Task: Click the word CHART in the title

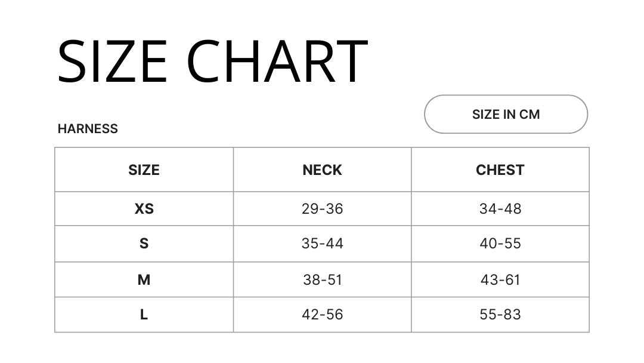Action: click(x=277, y=61)
